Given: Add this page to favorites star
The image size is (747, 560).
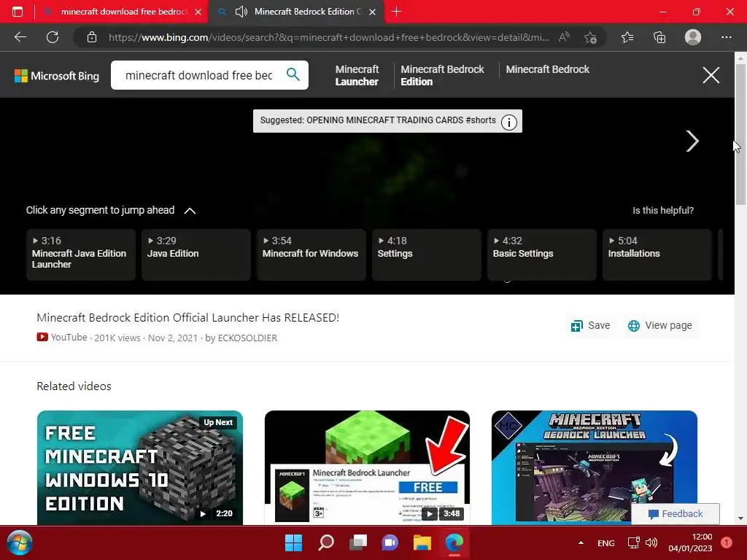Looking at the screenshot, I should click(x=590, y=37).
